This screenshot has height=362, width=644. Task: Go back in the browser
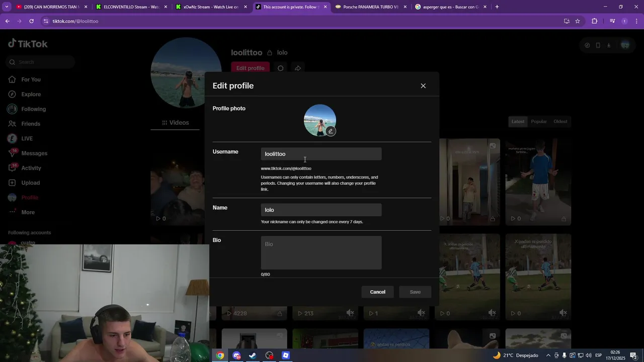coord(7,21)
